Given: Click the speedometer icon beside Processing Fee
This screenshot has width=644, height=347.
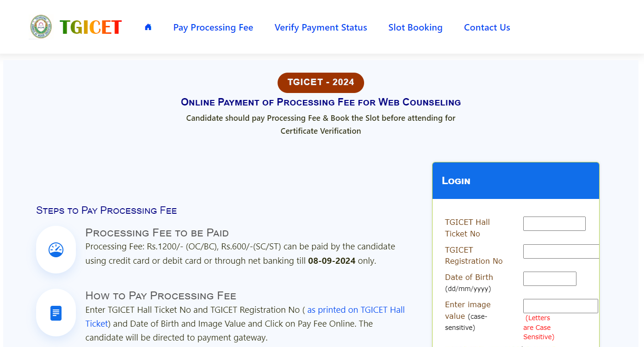Looking at the screenshot, I should pos(56,250).
